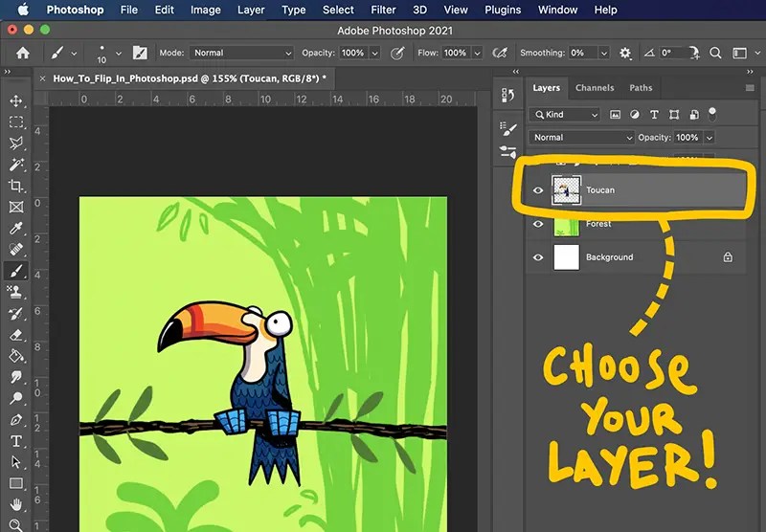Switch to the Channels tab
Viewport: 766px width, 532px height.
pos(594,88)
